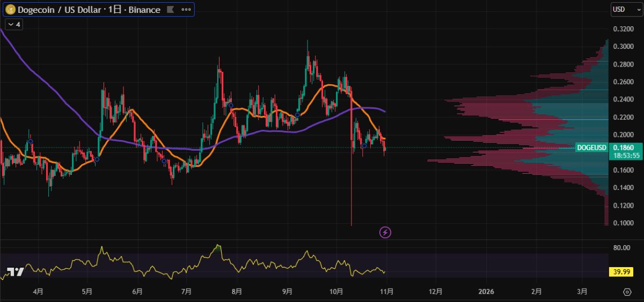Click the TradingView logo in the bottom left
This screenshot has height=302, width=644.
(16, 271)
